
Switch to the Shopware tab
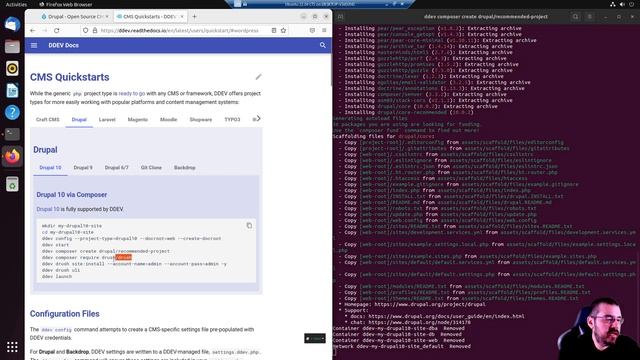(201, 120)
